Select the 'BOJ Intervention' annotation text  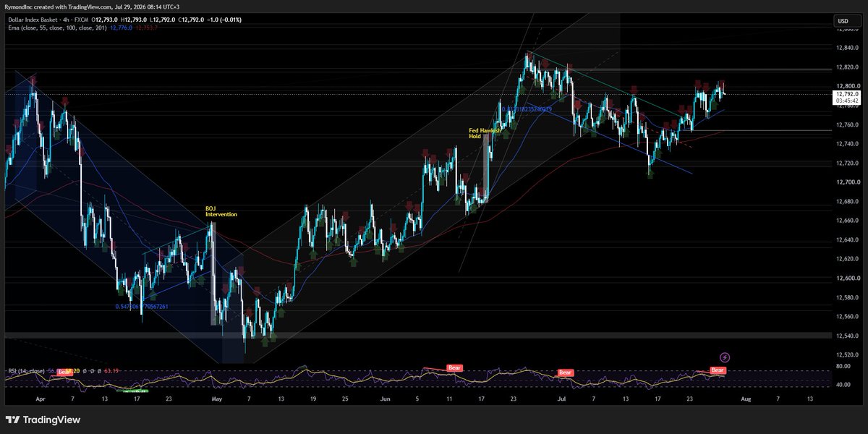click(221, 211)
